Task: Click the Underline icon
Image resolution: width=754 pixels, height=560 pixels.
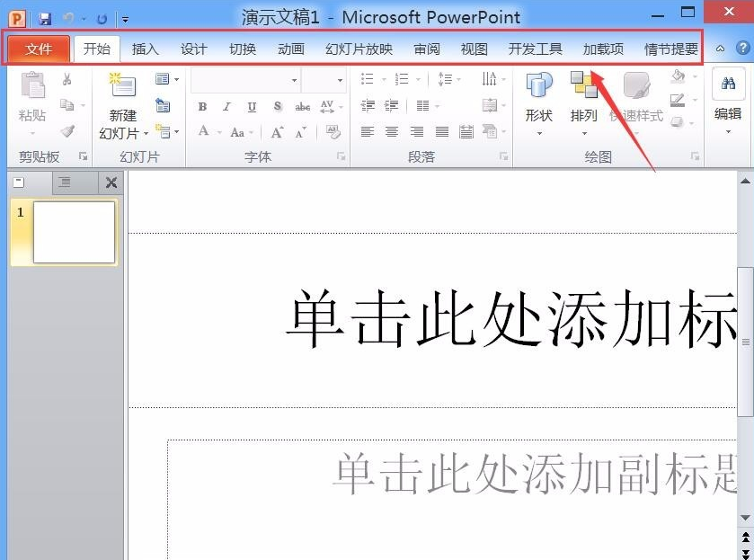Action: [253, 107]
